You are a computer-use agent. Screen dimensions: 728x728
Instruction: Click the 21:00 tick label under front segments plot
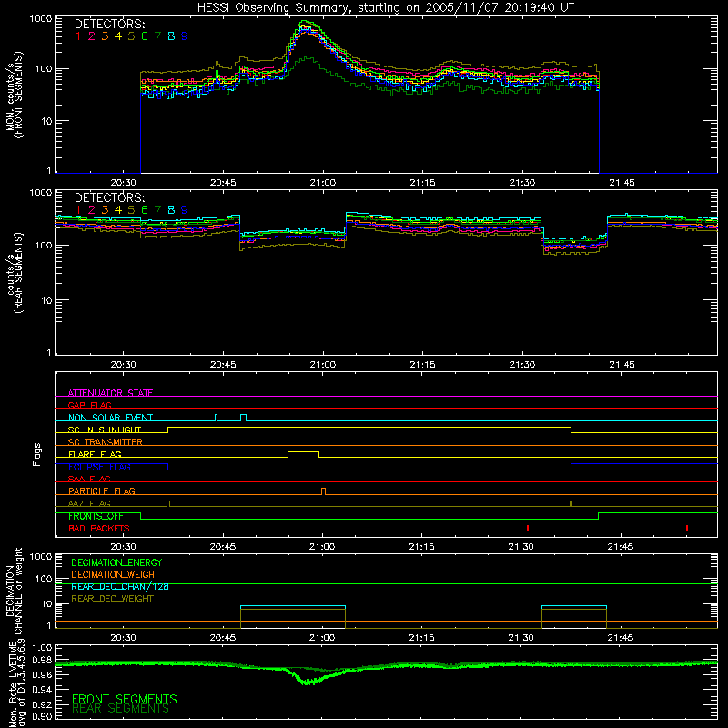pos(323,183)
